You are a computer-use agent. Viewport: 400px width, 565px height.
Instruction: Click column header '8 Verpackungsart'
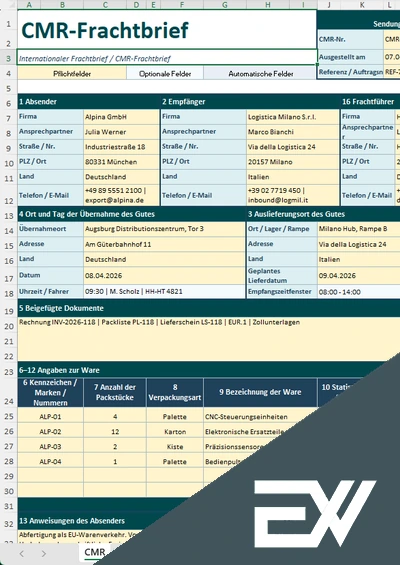tap(175, 392)
